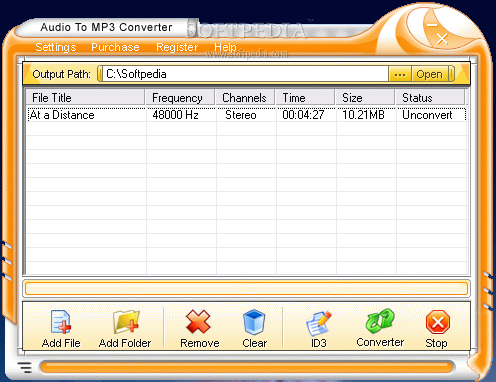This screenshot has height=382, width=496.
Task: Open the Help menu
Action: pos(225,47)
